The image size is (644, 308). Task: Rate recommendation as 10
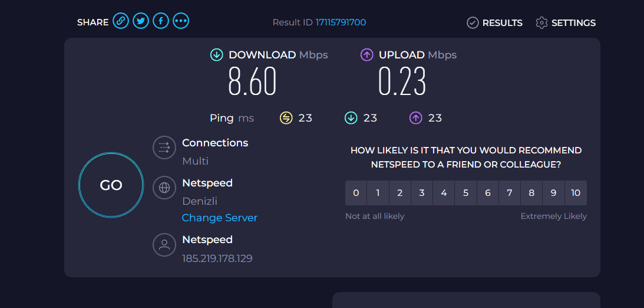point(576,193)
